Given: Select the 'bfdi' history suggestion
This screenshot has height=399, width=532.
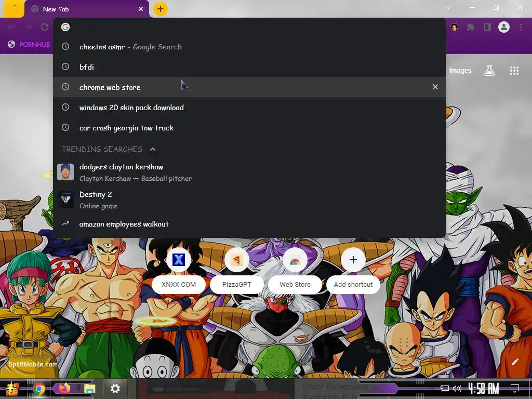Looking at the screenshot, I should click(249, 67).
